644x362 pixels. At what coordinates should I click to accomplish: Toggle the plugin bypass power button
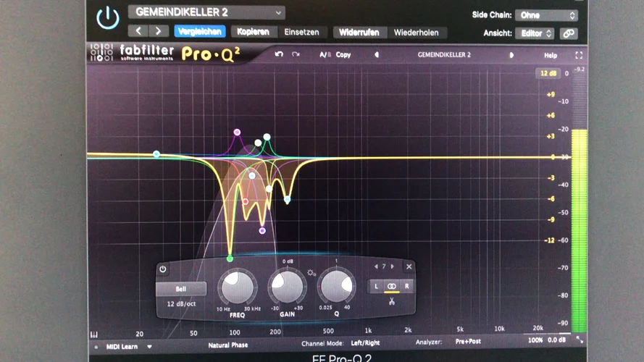tap(108, 18)
